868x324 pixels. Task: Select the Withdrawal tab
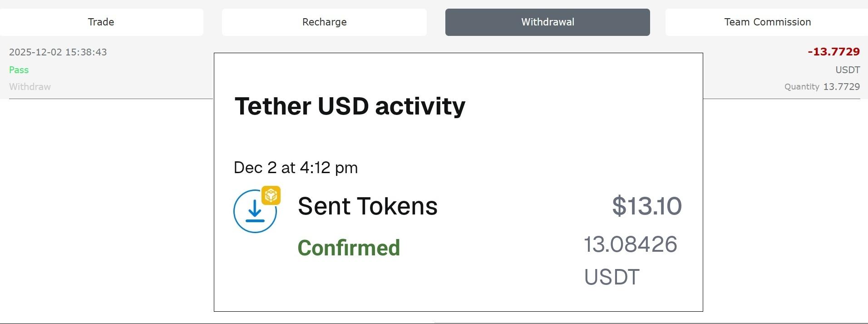[x=547, y=22]
